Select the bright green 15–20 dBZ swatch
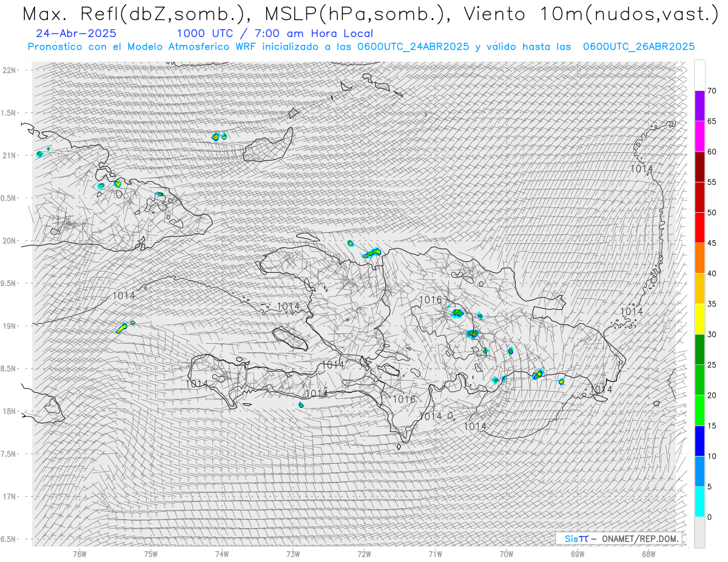 [x=699, y=410]
